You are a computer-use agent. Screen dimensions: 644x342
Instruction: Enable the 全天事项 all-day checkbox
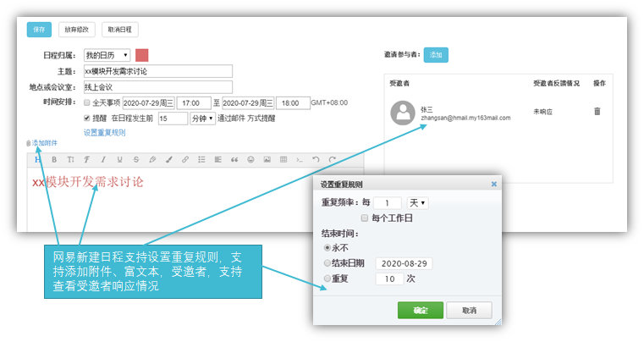coord(86,102)
